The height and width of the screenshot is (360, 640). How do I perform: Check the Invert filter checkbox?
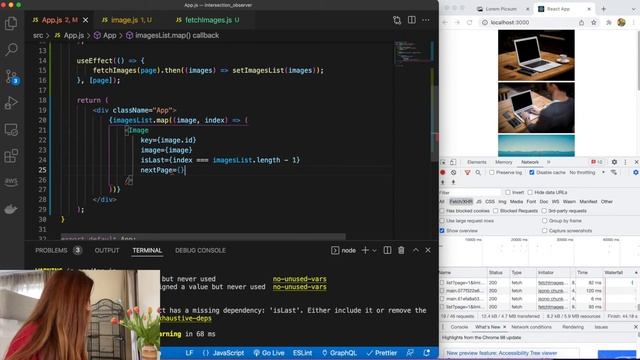point(508,192)
